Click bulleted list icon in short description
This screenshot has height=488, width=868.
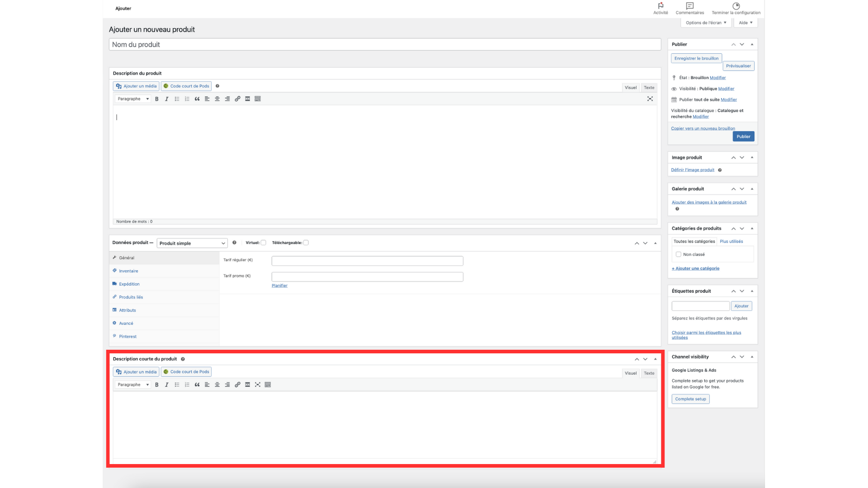(x=177, y=385)
